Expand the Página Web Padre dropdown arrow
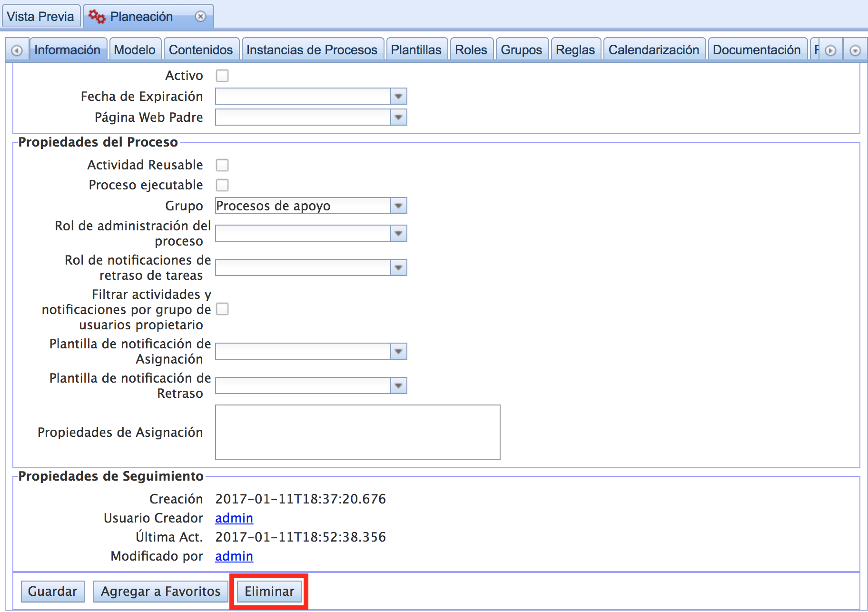 point(399,118)
